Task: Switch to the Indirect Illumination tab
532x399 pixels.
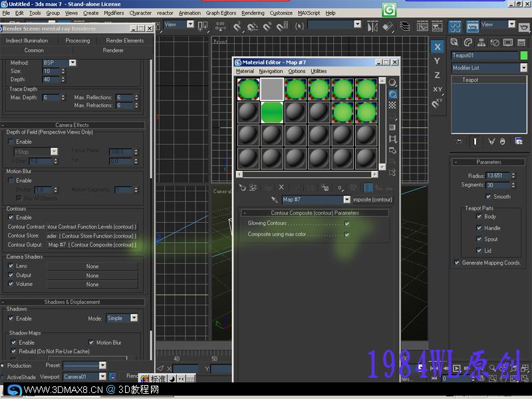Action: point(27,41)
